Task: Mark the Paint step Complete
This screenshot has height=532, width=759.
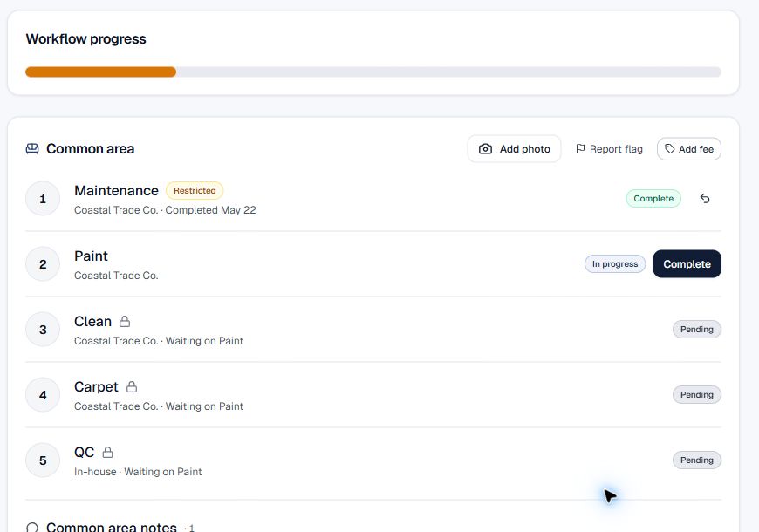Action: [687, 264]
